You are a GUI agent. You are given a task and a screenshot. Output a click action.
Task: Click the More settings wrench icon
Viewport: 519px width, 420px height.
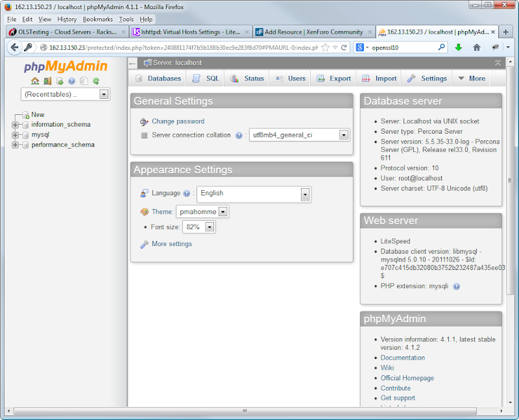pos(144,245)
